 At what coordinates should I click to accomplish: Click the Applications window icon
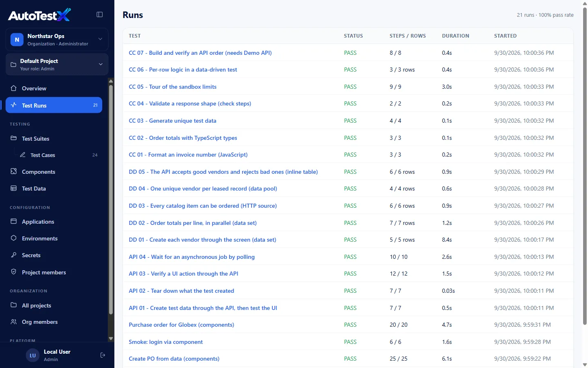[13, 221]
